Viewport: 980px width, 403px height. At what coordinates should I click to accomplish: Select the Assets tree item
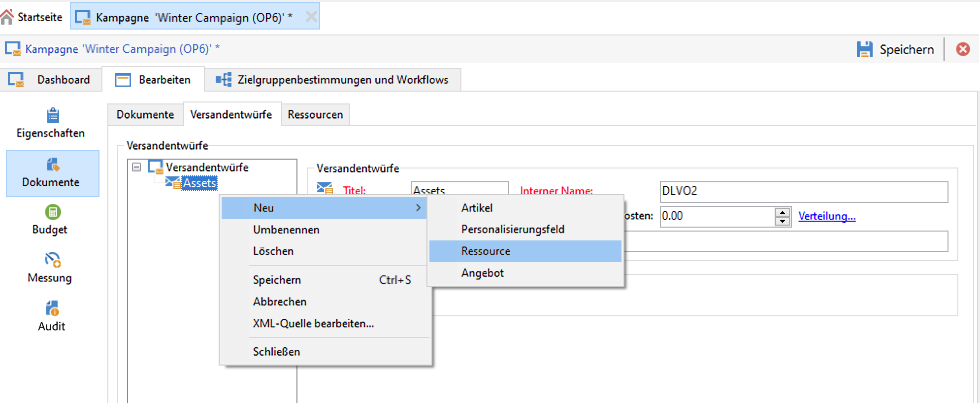199,183
